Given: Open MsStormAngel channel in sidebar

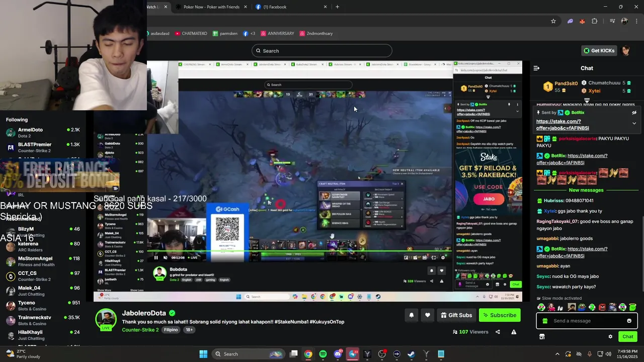Looking at the screenshot, I should click(x=43, y=261).
